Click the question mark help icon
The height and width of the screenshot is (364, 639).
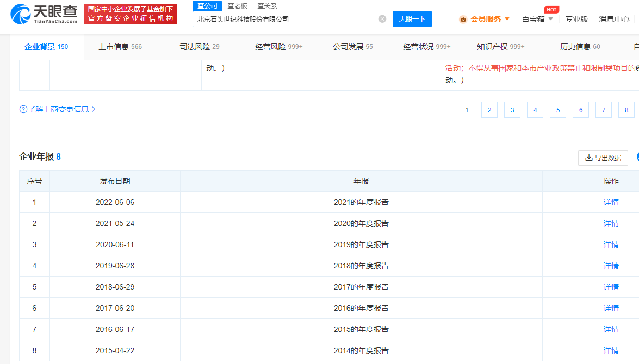point(23,109)
